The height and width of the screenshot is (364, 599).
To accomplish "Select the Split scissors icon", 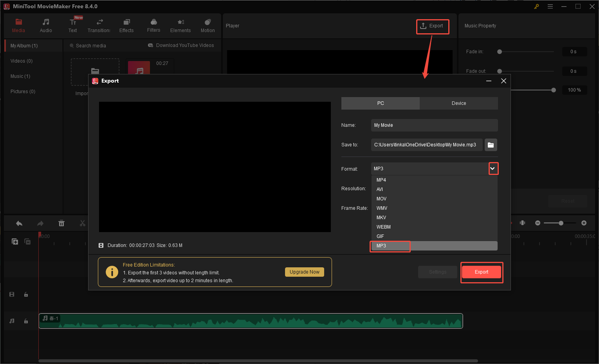I will [82, 223].
